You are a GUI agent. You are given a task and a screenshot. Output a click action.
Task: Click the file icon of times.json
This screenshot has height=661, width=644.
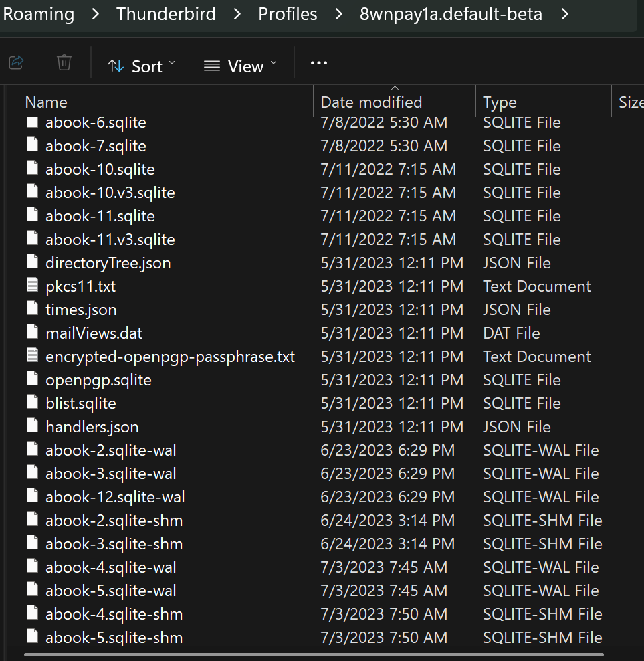[x=33, y=308]
